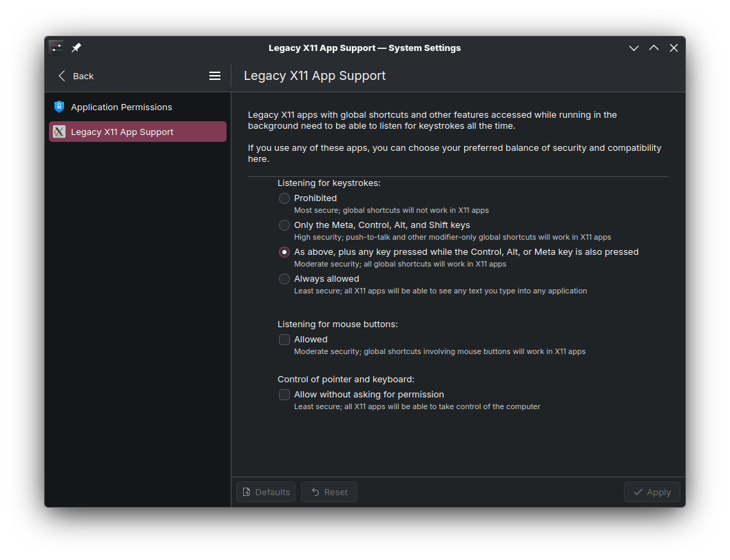Toggle the pin window icon
Image resolution: width=730 pixels, height=560 pixels.
tap(76, 48)
